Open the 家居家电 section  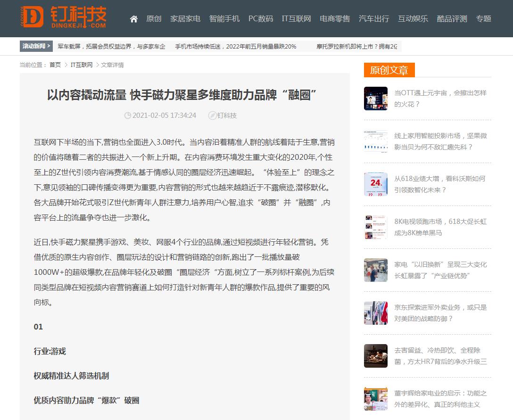click(185, 19)
